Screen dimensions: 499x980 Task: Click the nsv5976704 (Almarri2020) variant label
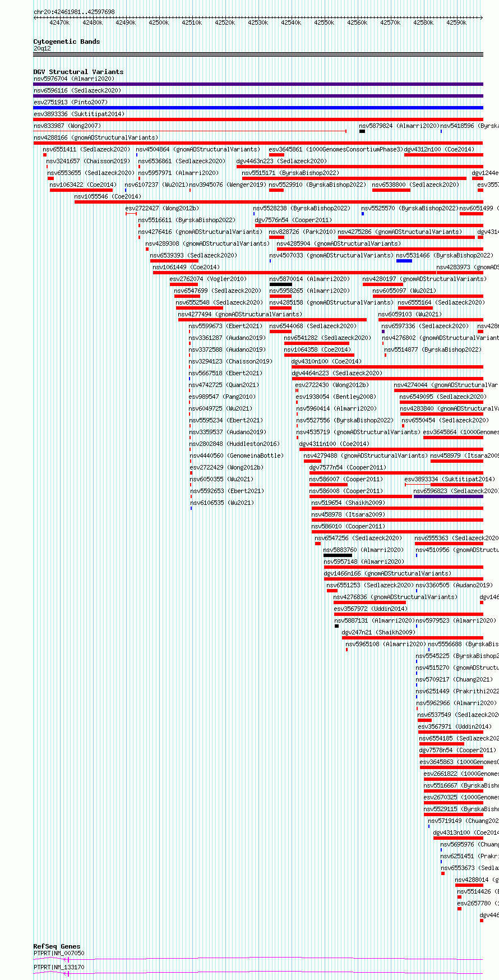[x=73, y=79]
